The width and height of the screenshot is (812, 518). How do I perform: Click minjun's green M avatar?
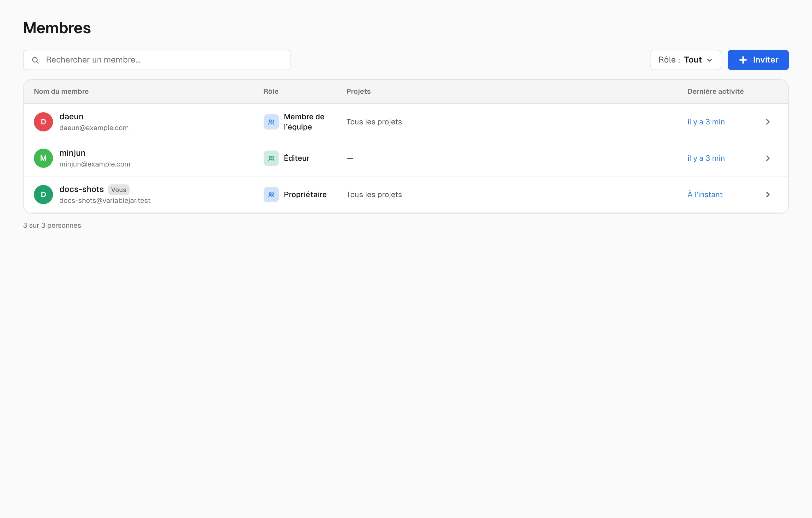point(43,158)
